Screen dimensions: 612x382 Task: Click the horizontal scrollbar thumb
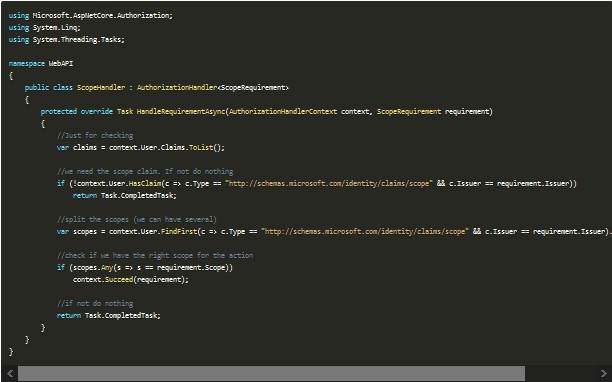[x=271, y=373]
